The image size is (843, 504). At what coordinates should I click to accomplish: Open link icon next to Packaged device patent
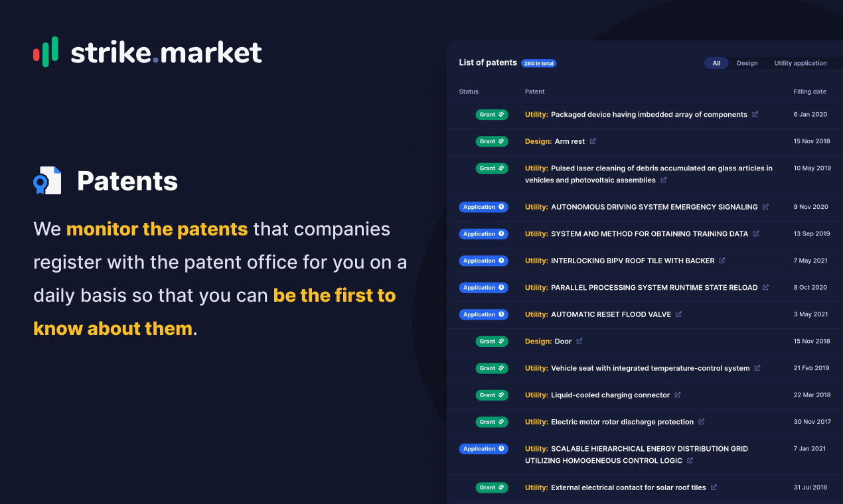(x=755, y=114)
